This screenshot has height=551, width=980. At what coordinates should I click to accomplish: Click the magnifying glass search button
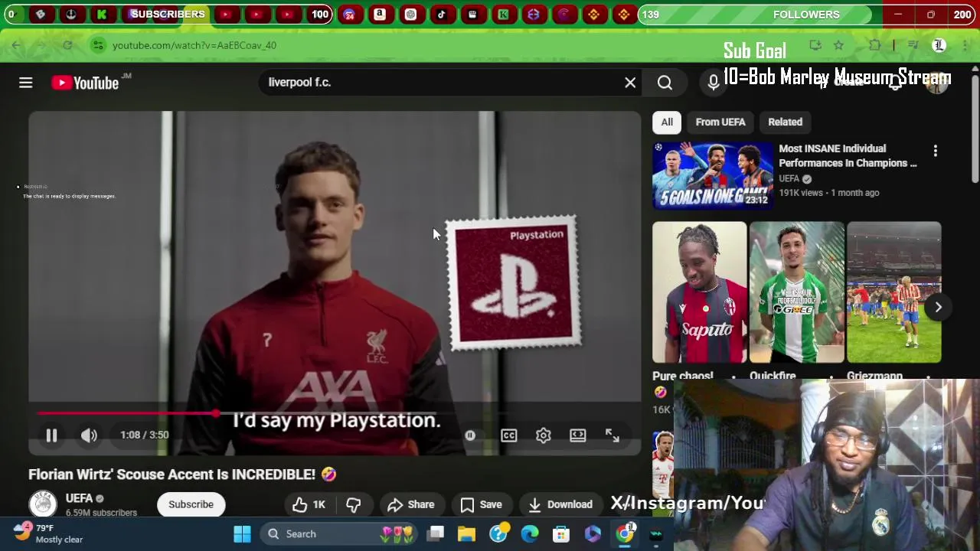665,82
